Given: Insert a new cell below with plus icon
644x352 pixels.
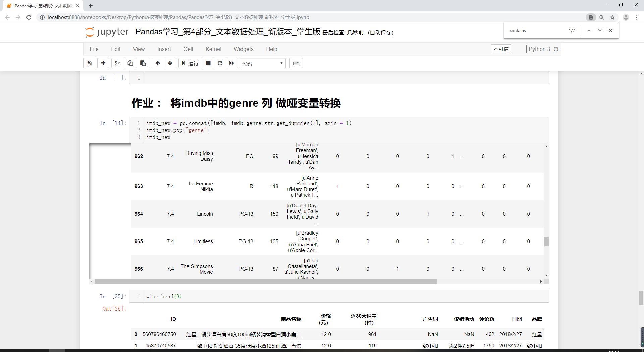Looking at the screenshot, I should pos(103,63).
